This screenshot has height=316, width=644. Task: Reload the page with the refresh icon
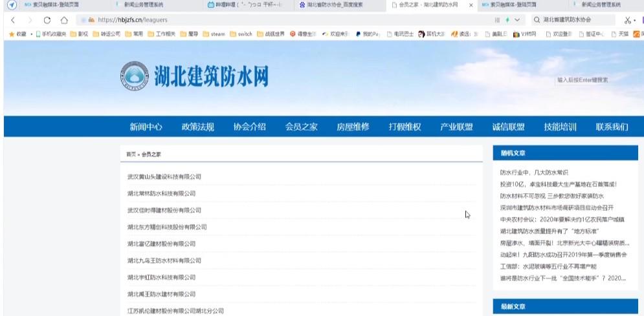point(47,20)
